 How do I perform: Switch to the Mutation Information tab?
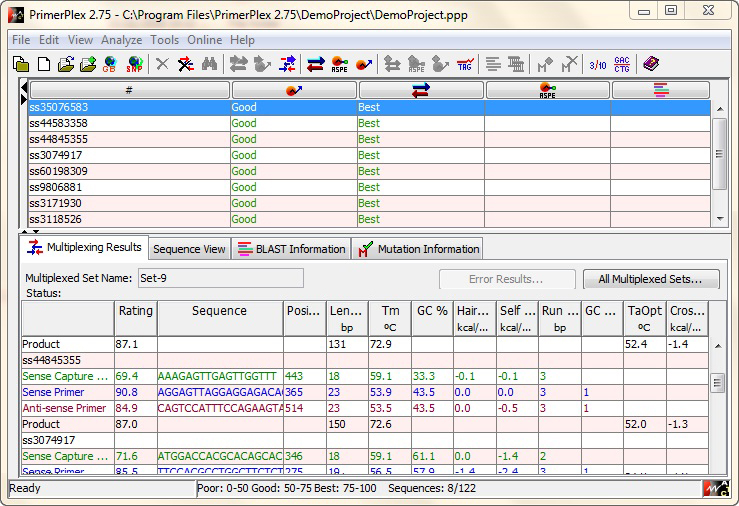click(418, 249)
